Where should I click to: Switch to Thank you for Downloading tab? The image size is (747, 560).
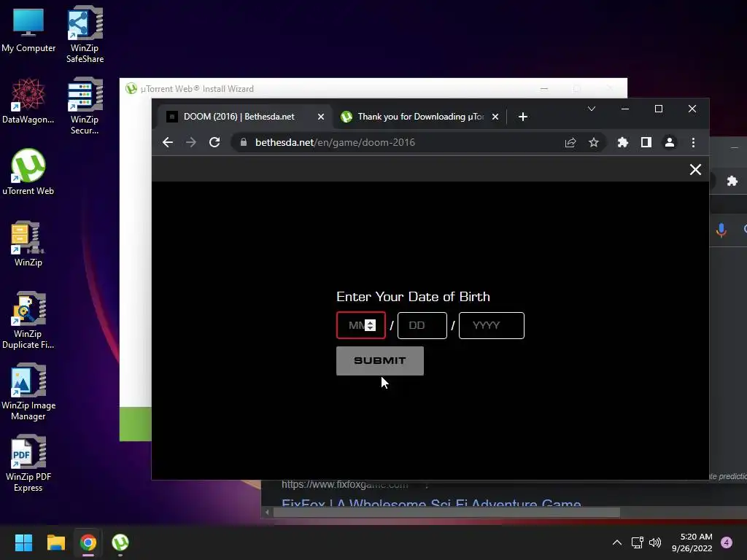(x=421, y=117)
